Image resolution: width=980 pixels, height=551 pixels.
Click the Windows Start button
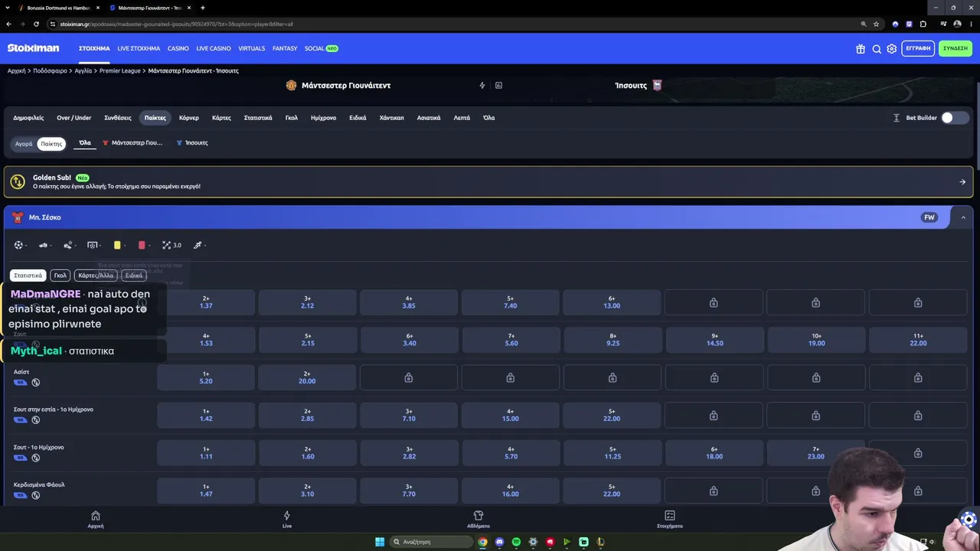[380, 542]
